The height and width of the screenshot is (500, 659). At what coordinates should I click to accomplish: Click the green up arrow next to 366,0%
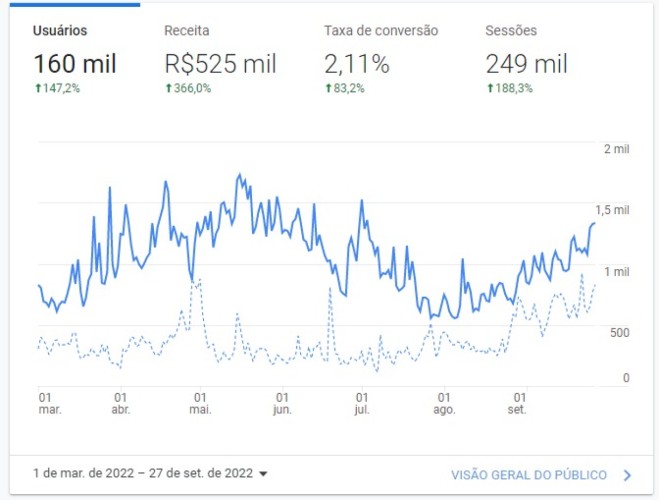click(169, 88)
